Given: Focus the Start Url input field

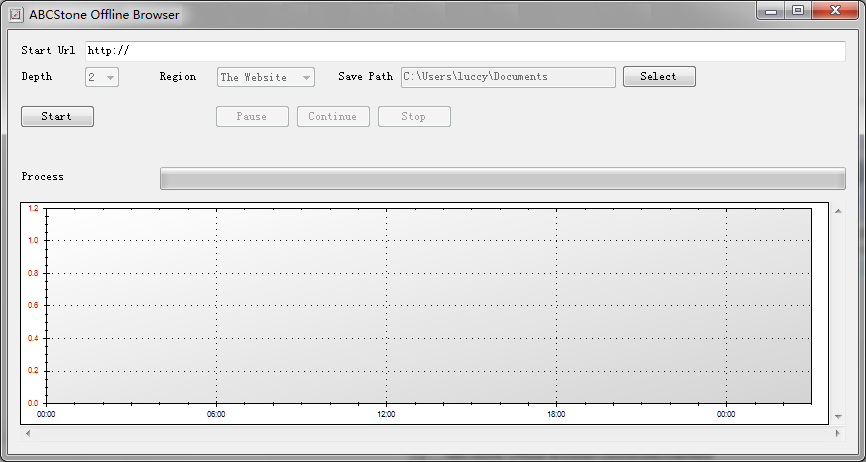Looking at the screenshot, I should click(x=465, y=51).
